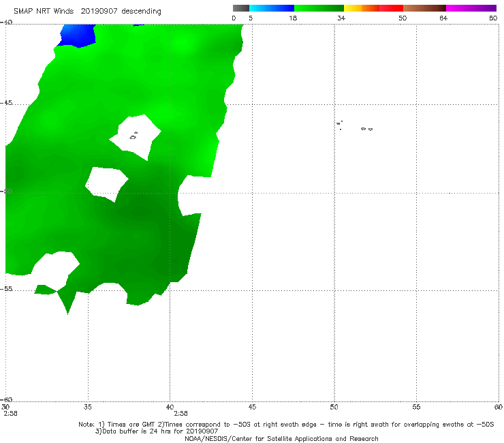Screen dimensions: 504x443
Task: Click the magenta-purple segment of the color bar
Action: pos(471,8)
